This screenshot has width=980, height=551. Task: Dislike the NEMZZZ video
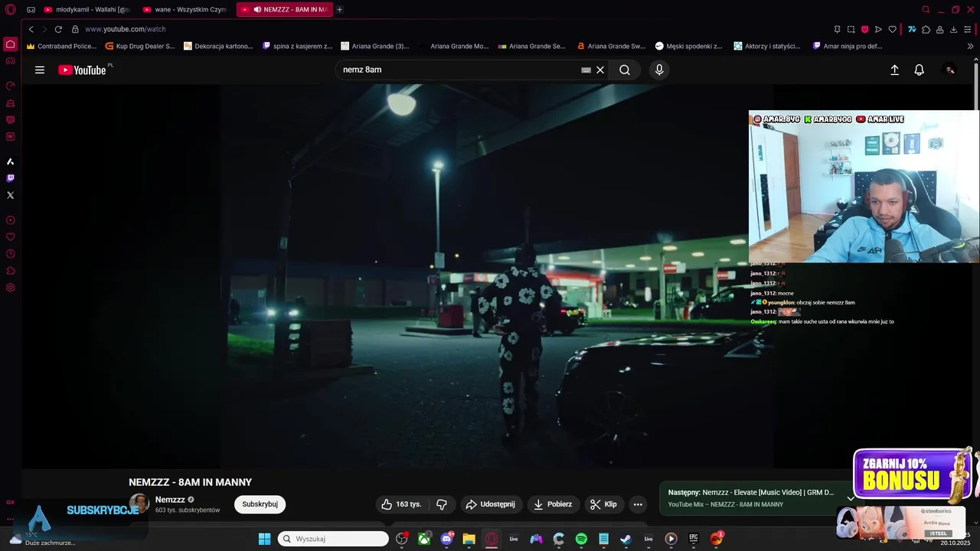pos(442,504)
